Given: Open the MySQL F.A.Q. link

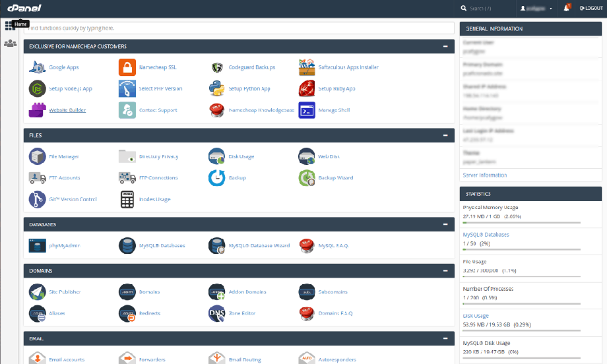Looking at the screenshot, I should 333,245.
